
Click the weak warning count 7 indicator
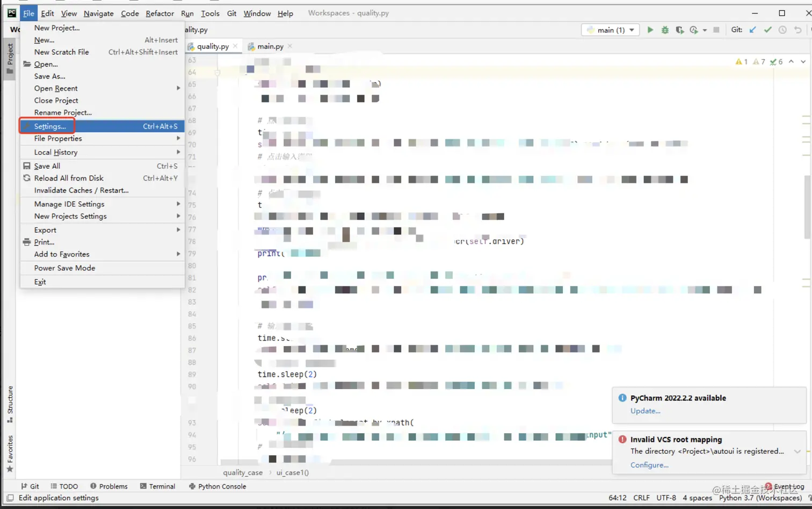(759, 62)
